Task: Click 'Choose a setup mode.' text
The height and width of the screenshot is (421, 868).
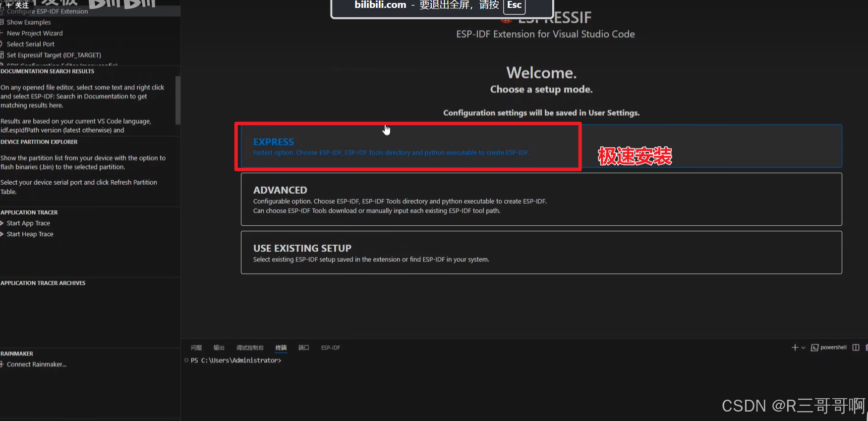Action: [x=541, y=90]
